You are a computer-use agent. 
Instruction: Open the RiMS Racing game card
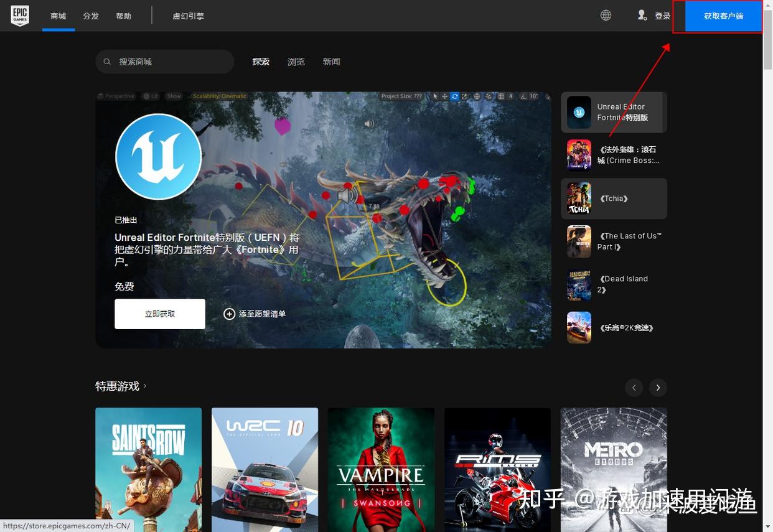pos(497,470)
